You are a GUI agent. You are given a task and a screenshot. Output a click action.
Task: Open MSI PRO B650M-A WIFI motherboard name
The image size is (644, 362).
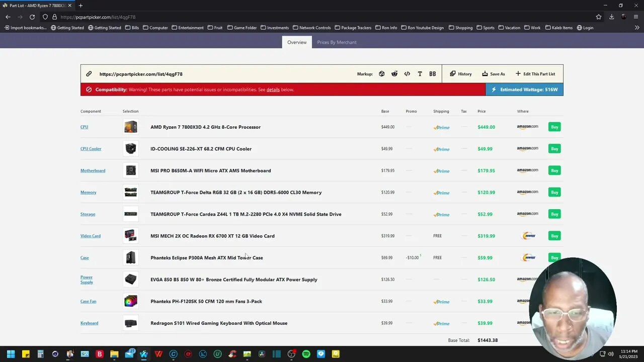210,170
